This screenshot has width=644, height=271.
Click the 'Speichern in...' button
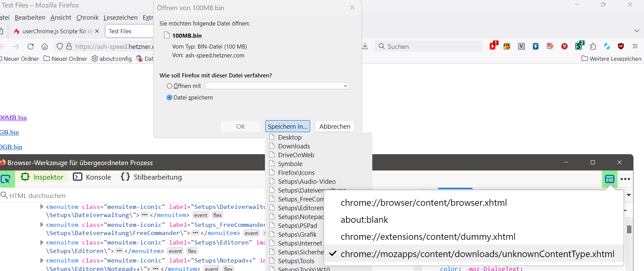click(x=287, y=126)
